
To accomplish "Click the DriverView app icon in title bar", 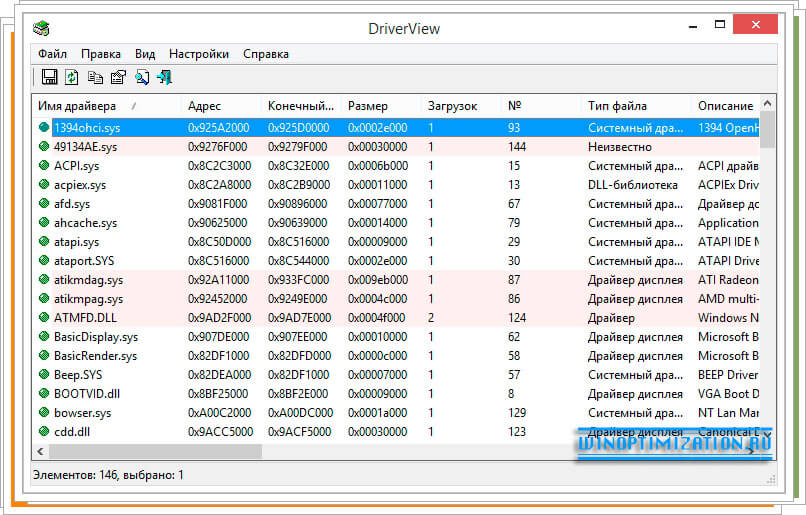I will click(x=41, y=28).
